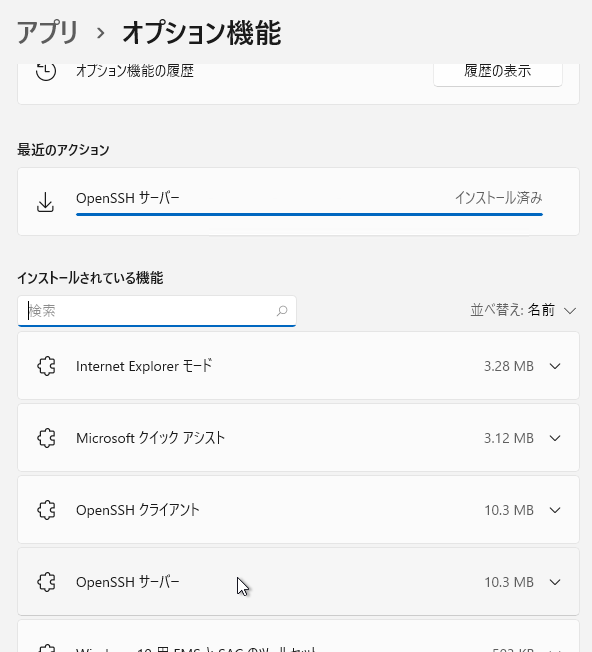Image resolution: width=592 pixels, height=652 pixels.
Task: Click the インストール済み status text
Action: (498, 198)
